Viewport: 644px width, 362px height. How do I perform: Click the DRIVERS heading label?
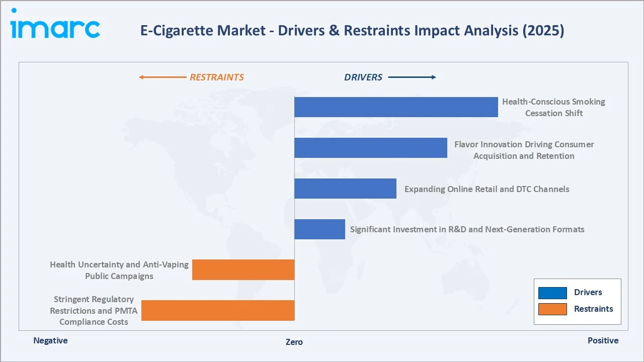[363, 77]
